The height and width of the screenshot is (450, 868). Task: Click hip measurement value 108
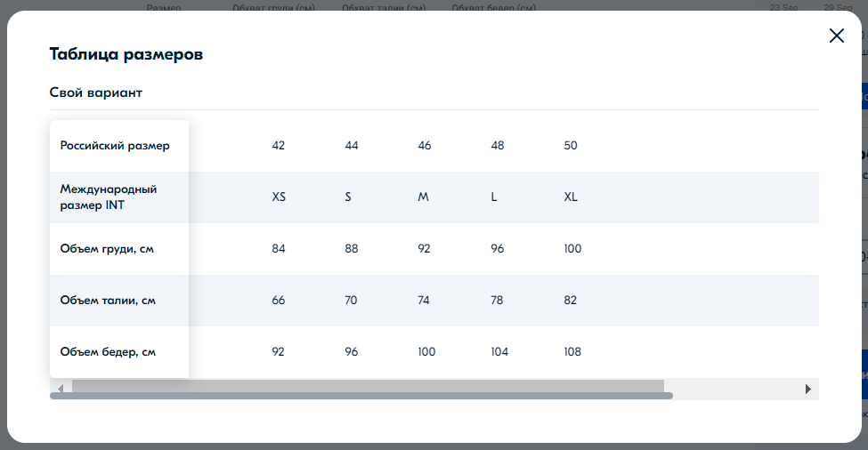point(572,352)
